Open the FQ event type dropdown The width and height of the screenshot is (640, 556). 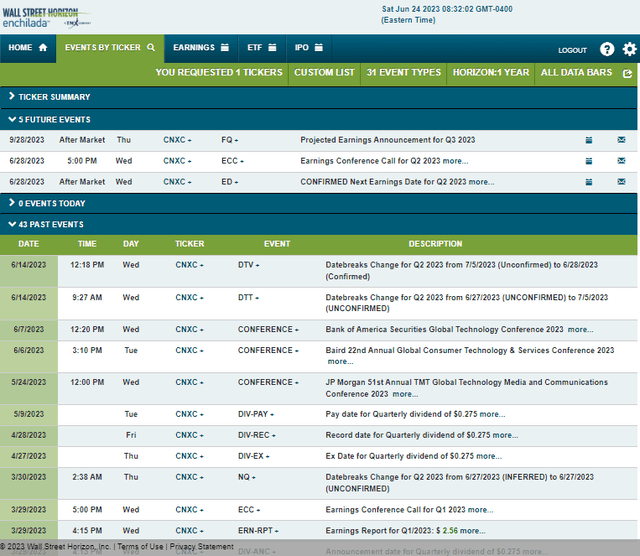click(229, 140)
